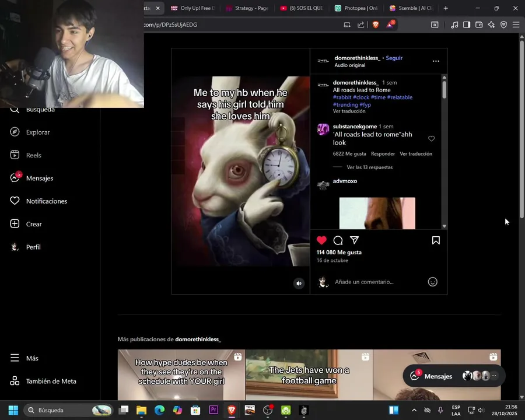Open the hype dudes reel thumbnail

pos(181,374)
